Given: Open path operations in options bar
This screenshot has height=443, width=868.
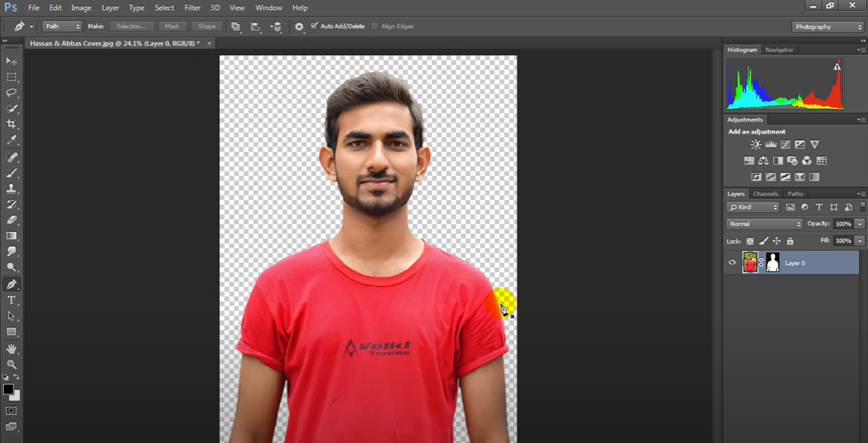Looking at the screenshot, I should click(236, 26).
